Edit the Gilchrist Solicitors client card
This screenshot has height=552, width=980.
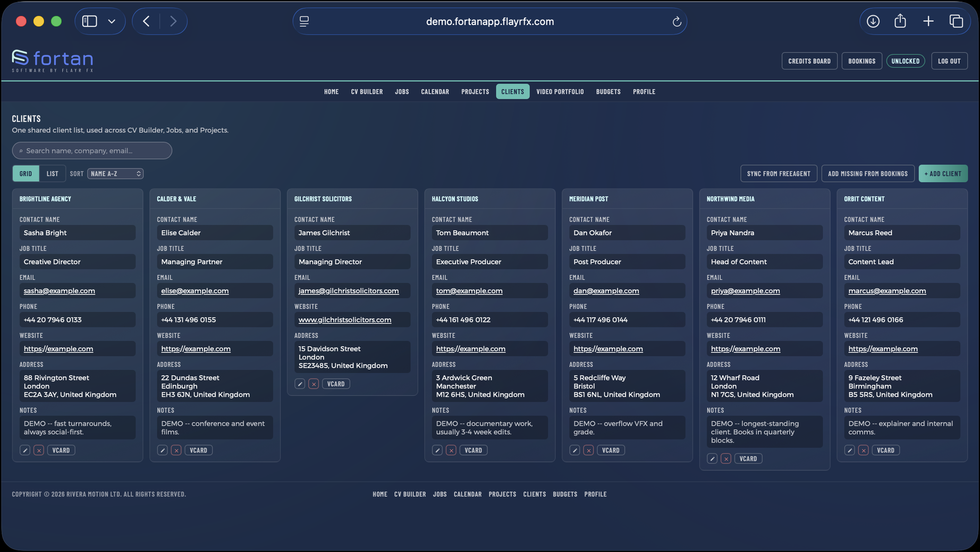(300, 384)
